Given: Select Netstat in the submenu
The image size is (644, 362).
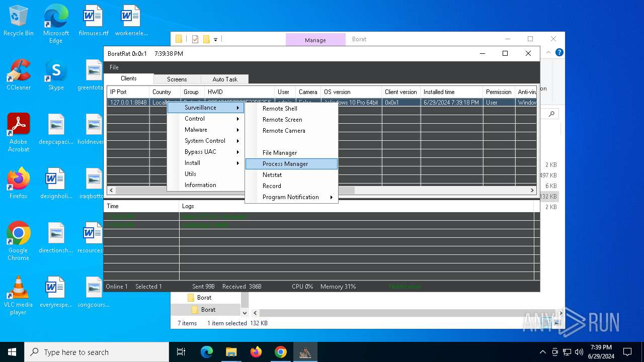Looking at the screenshot, I should coord(291,175).
